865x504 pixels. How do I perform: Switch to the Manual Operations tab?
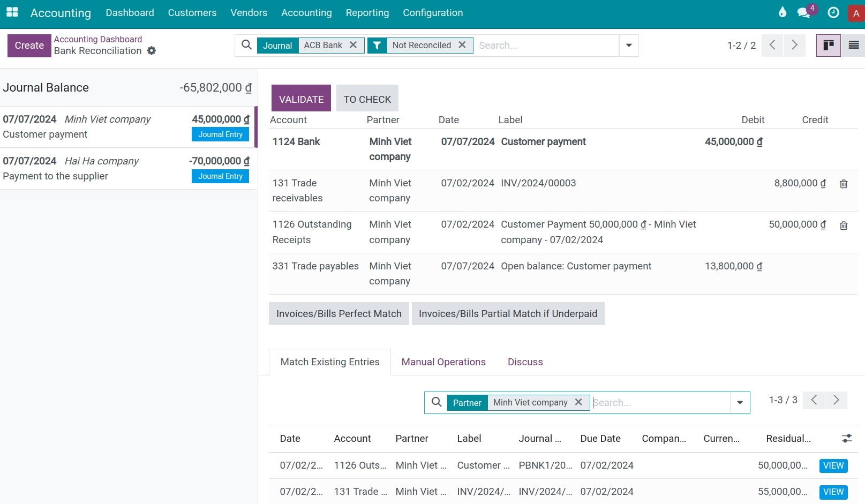(443, 362)
